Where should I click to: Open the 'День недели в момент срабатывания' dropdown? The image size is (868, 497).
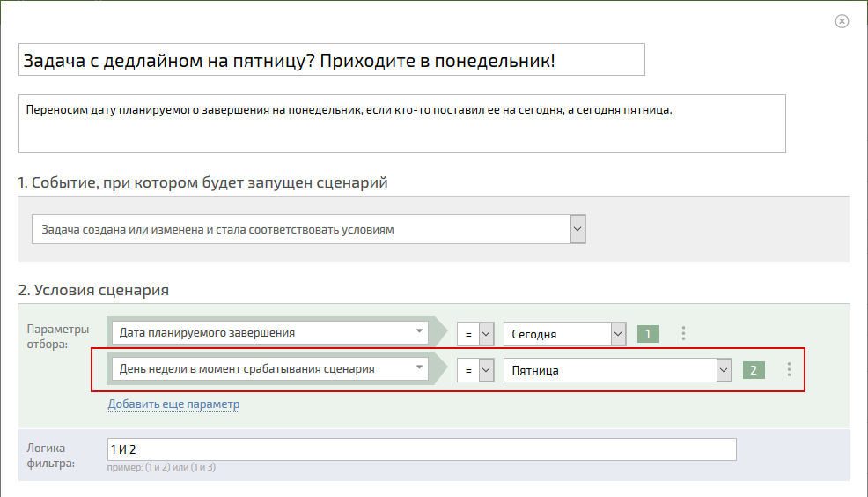tap(270, 369)
